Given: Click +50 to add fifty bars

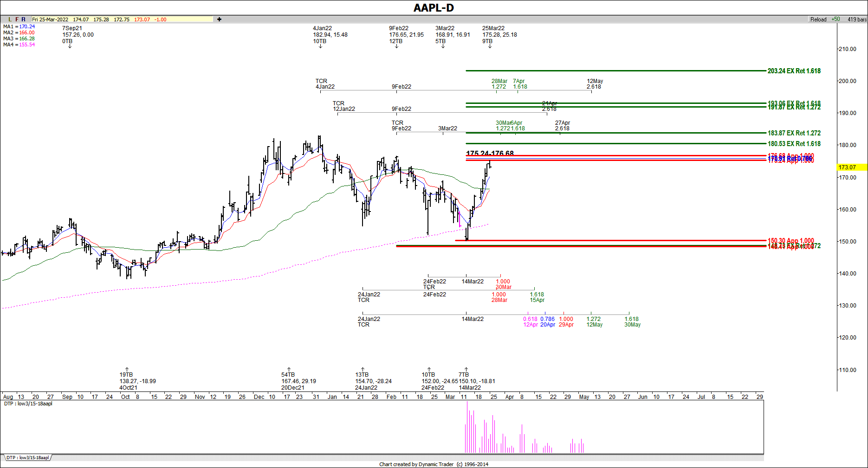Looking at the screenshot, I should pos(836,19).
